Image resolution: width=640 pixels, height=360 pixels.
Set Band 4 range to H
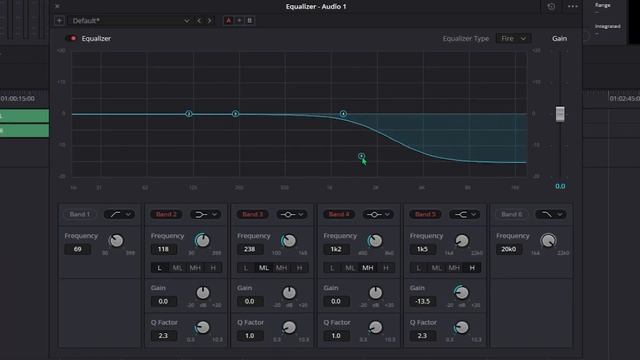[386, 268]
